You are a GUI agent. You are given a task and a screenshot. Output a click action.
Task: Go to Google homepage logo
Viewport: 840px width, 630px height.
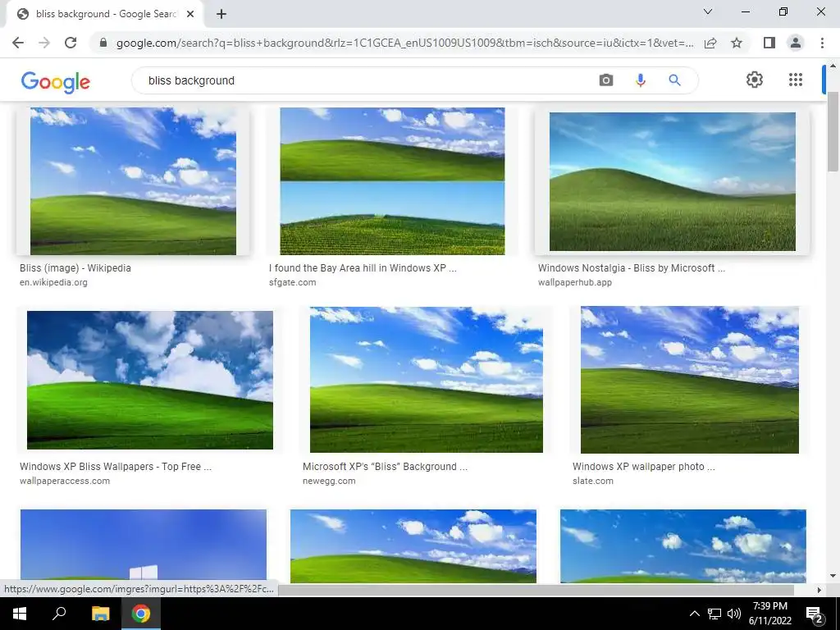coord(56,82)
